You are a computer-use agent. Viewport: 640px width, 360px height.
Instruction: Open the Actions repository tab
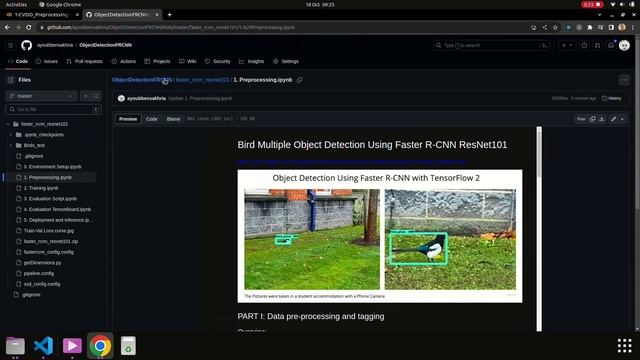tap(124, 61)
